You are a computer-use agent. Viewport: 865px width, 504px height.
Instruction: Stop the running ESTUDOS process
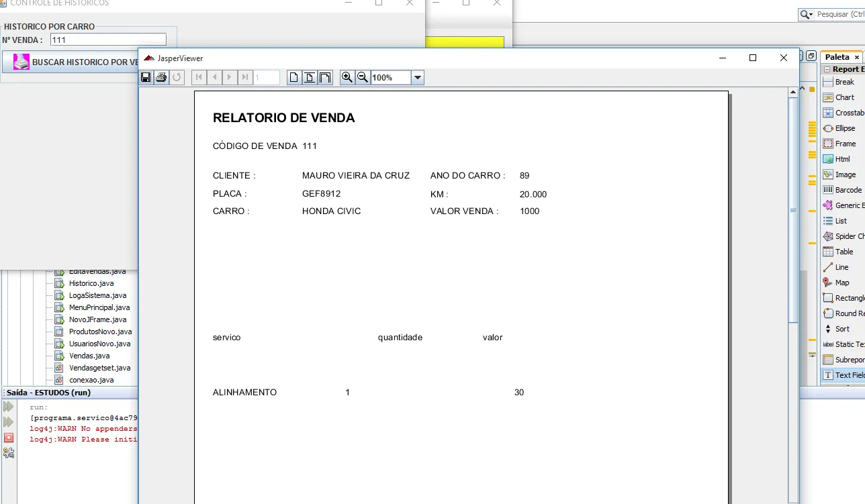(8, 438)
